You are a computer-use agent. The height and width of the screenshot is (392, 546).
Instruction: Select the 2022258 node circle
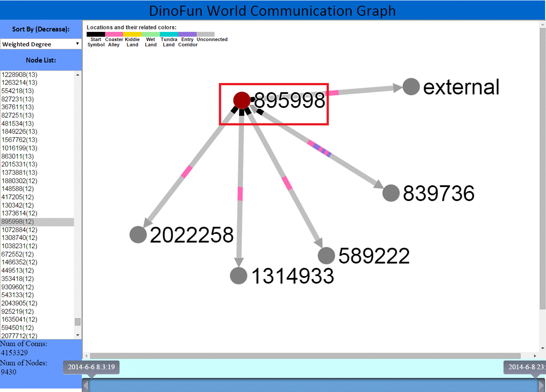pos(138,235)
